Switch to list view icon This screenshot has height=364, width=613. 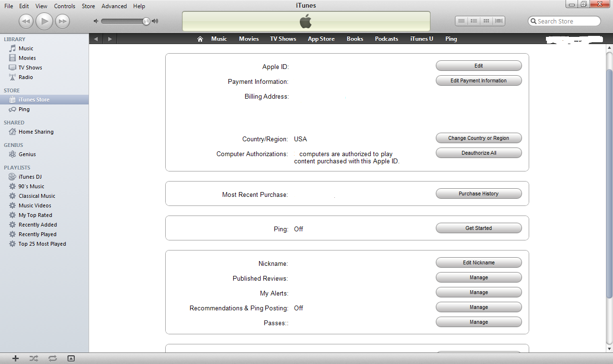tap(461, 21)
